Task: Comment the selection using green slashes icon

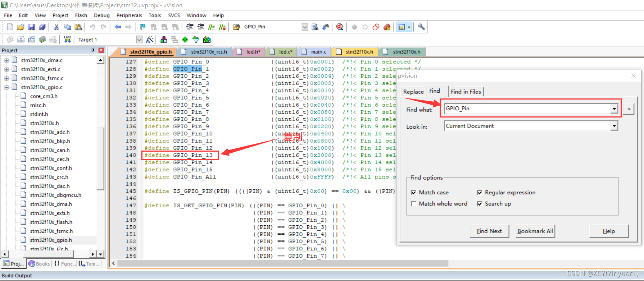Action: click(x=212, y=27)
